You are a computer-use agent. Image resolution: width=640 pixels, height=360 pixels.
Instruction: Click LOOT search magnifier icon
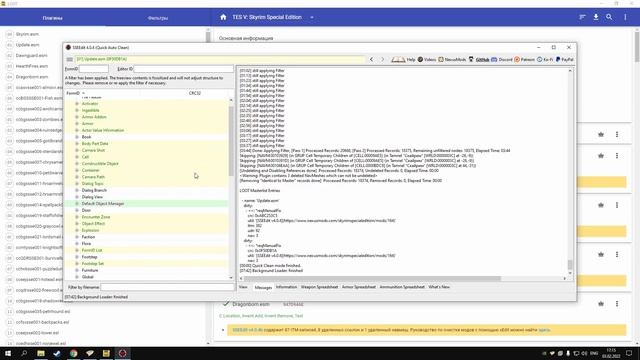[609, 17]
